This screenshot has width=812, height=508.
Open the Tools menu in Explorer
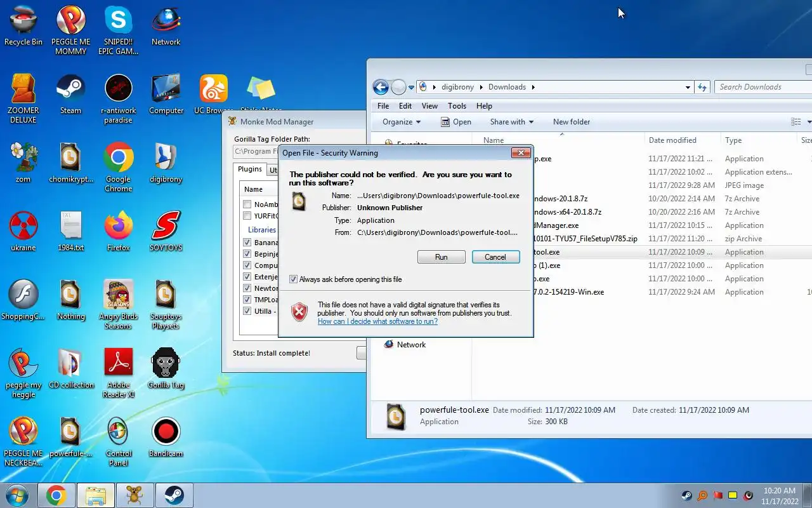(x=457, y=106)
